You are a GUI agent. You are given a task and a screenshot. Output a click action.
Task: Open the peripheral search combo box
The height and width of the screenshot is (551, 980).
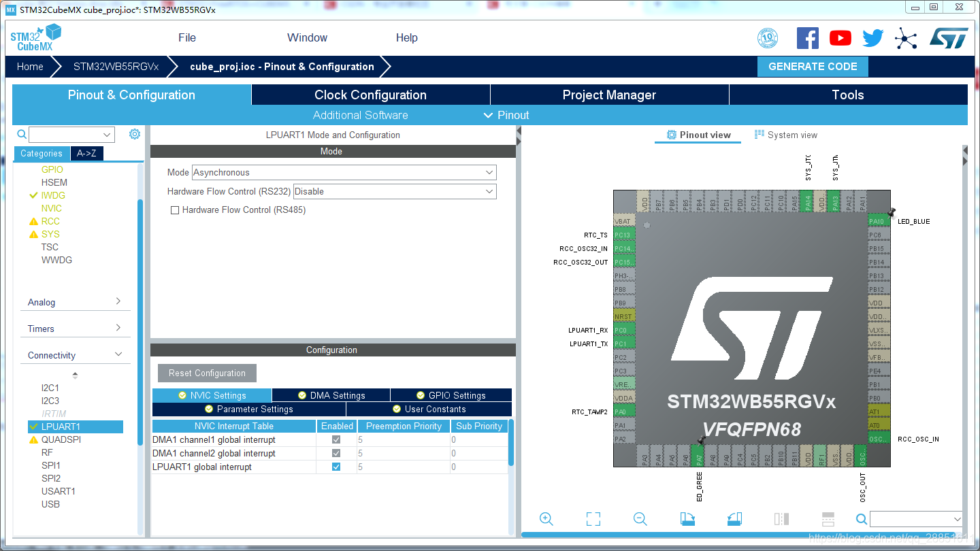coord(71,135)
